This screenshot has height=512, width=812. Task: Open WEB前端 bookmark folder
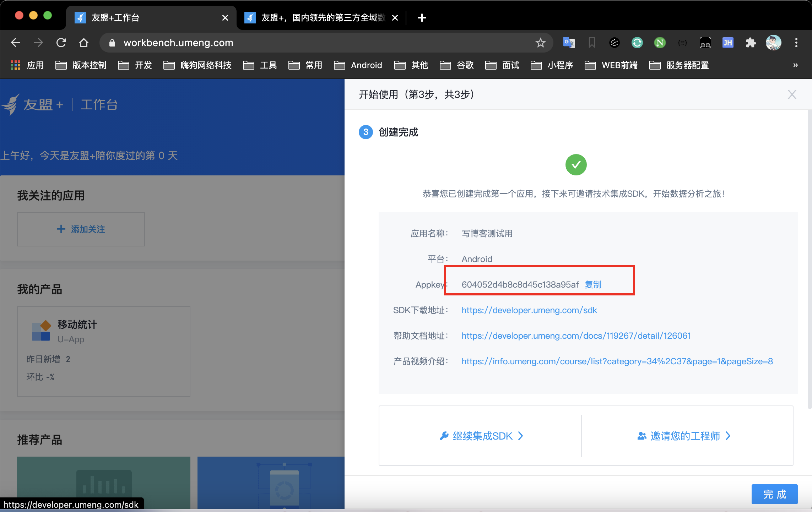[x=611, y=65]
